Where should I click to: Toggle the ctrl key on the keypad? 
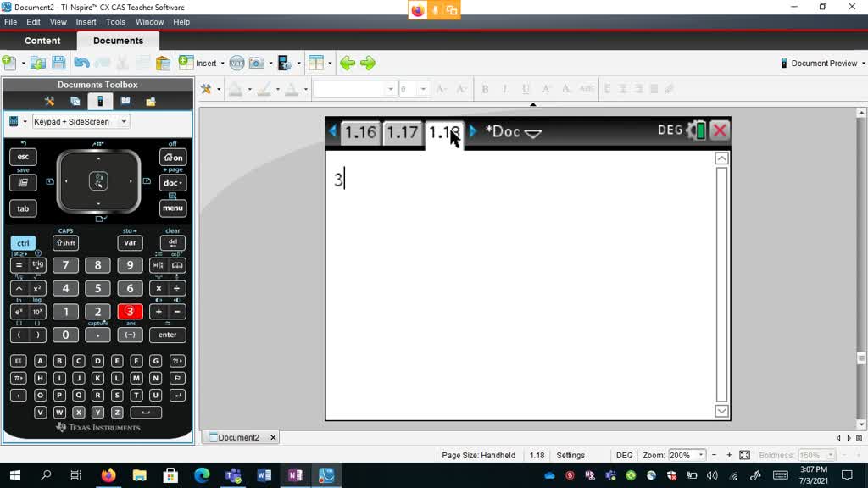[23, 242]
